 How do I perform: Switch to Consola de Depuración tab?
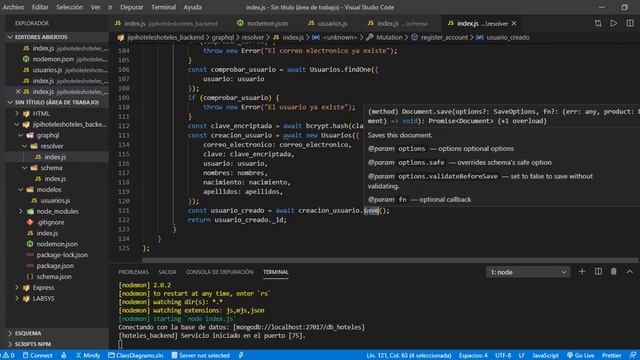pos(219,272)
